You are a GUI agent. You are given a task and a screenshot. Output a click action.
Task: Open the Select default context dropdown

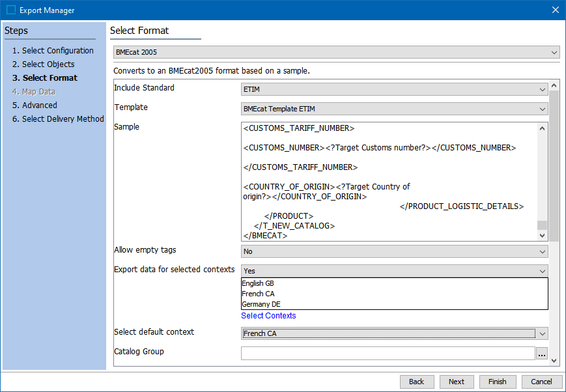tap(395, 333)
